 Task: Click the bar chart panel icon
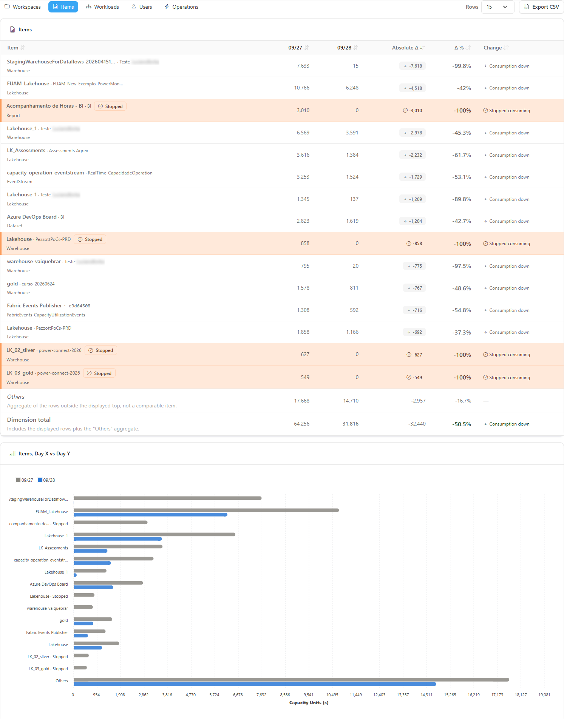(12, 453)
